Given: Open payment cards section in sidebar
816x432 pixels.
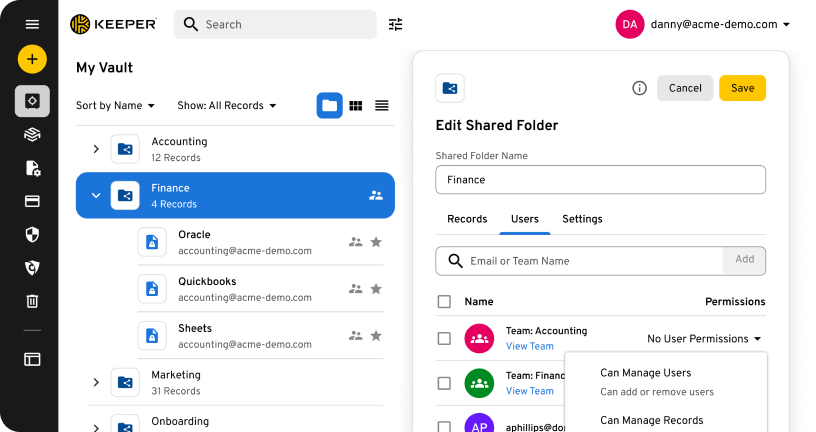Looking at the screenshot, I should [x=32, y=201].
